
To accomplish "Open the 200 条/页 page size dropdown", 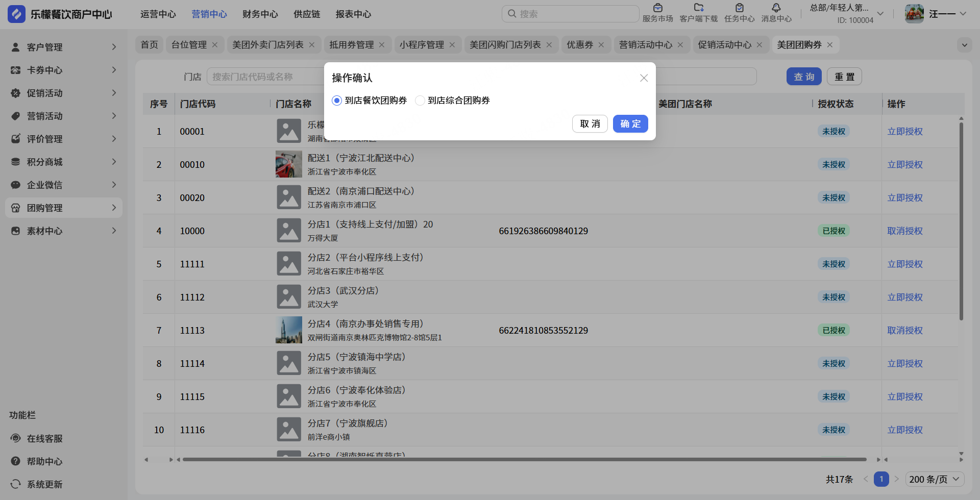I will 935,479.
